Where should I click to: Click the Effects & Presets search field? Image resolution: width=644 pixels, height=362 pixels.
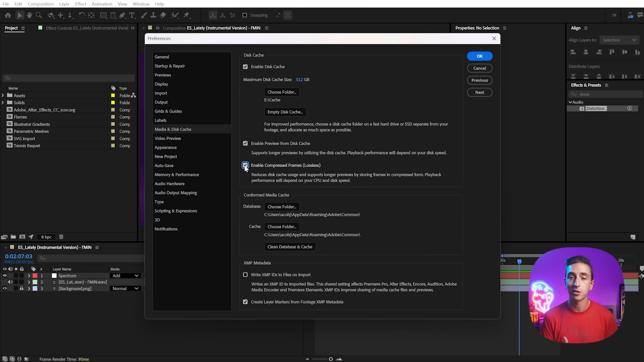click(x=607, y=94)
